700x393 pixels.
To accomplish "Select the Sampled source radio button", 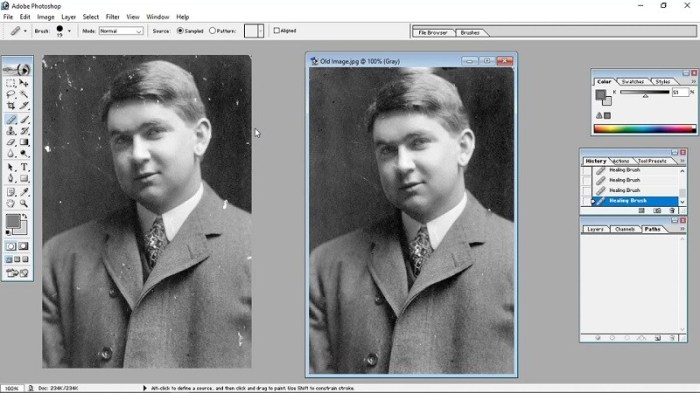I will point(180,31).
